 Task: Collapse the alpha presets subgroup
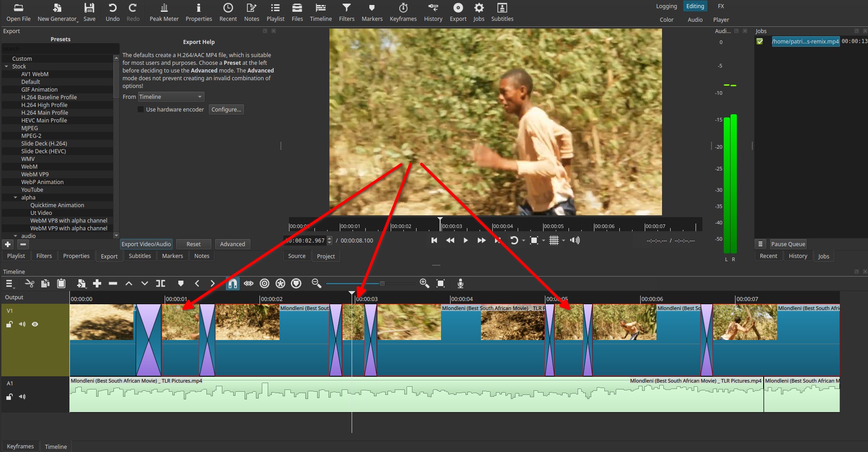click(x=15, y=198)
